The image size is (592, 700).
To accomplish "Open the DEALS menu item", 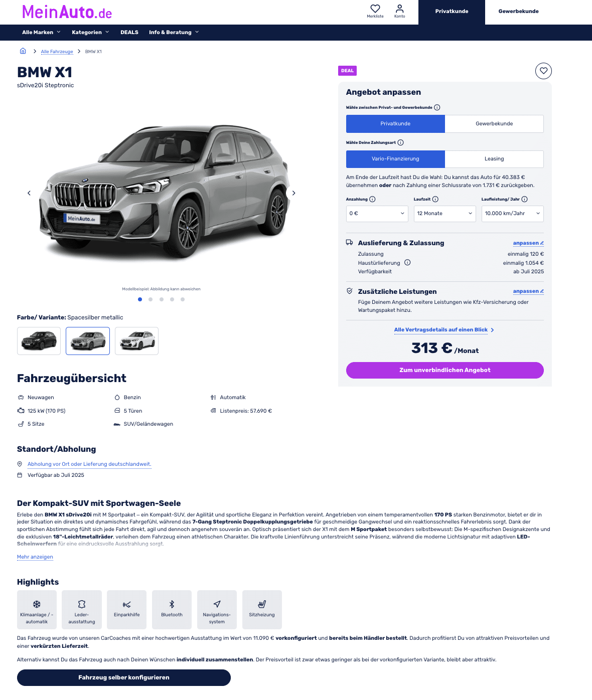I will coord(129,32).
